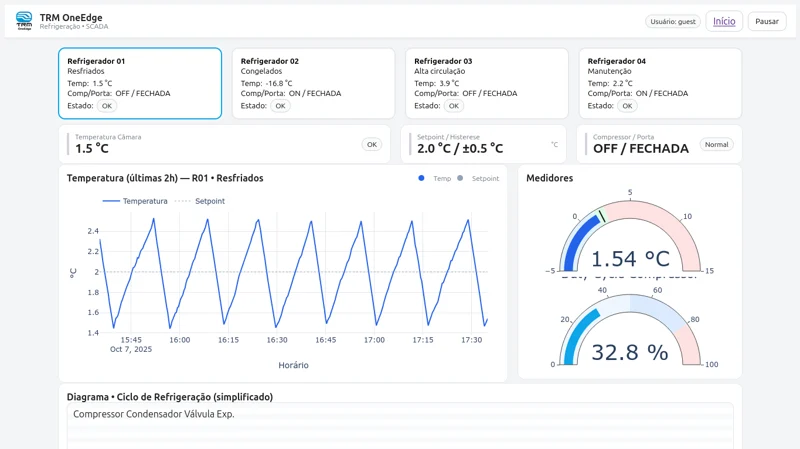Viewport: 800px width, 449px height.
Task: Click the 1.54 °C temperature gauge
Action: pos(630,240)
